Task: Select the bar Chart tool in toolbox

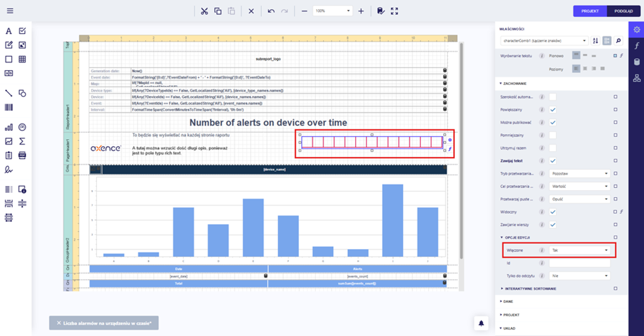Action: click(8, 127)
